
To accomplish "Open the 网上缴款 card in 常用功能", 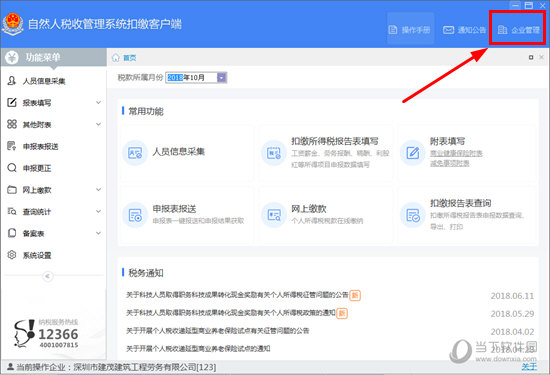I will coord(326,215).
